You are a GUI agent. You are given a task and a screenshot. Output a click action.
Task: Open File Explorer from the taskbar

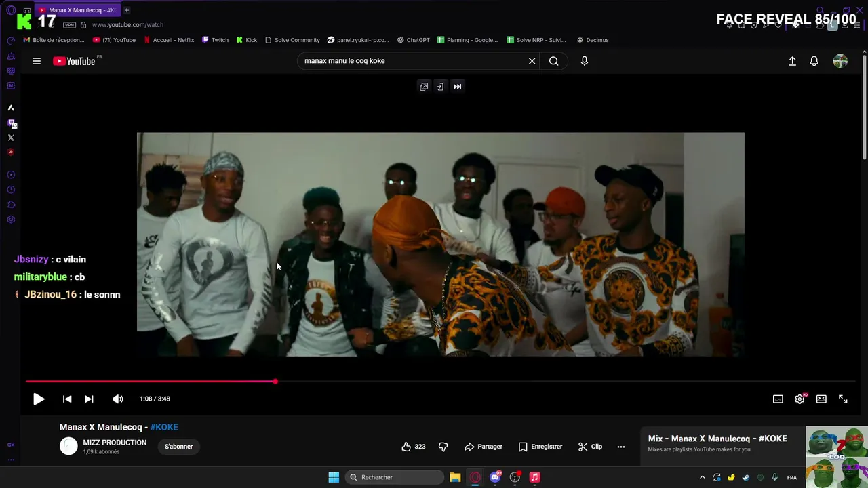(455, 477)
